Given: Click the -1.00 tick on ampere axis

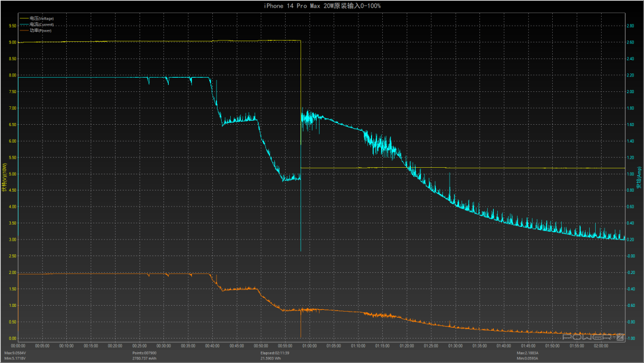Looking at the screenshot, I should 630,339.
